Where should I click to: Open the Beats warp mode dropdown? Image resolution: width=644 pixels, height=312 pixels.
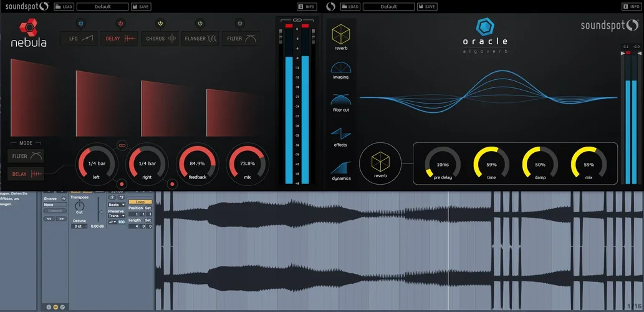tap(116, 205)
